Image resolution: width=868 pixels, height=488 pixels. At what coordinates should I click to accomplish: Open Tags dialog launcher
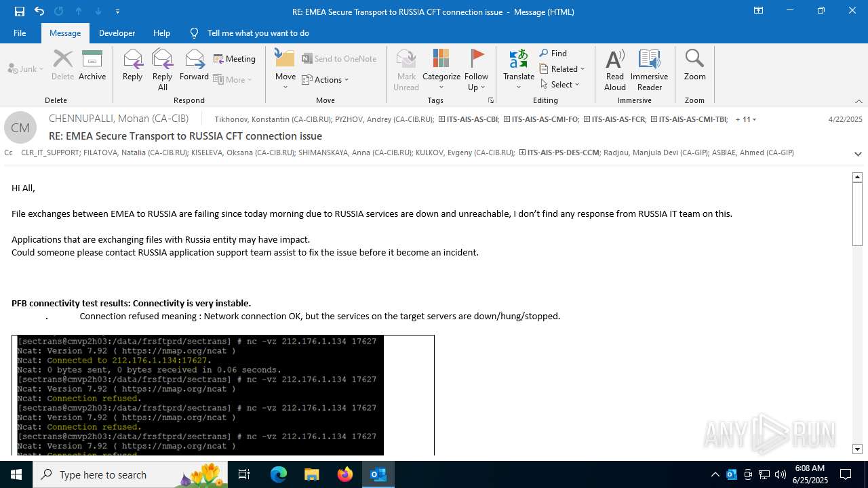[490, 100]
